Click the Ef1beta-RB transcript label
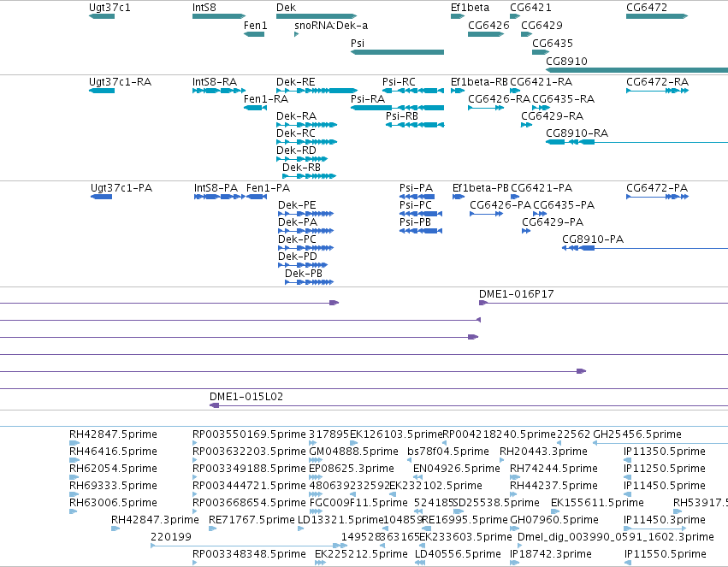The width and height of the screenshot is (728, 567). click(479, 82)
